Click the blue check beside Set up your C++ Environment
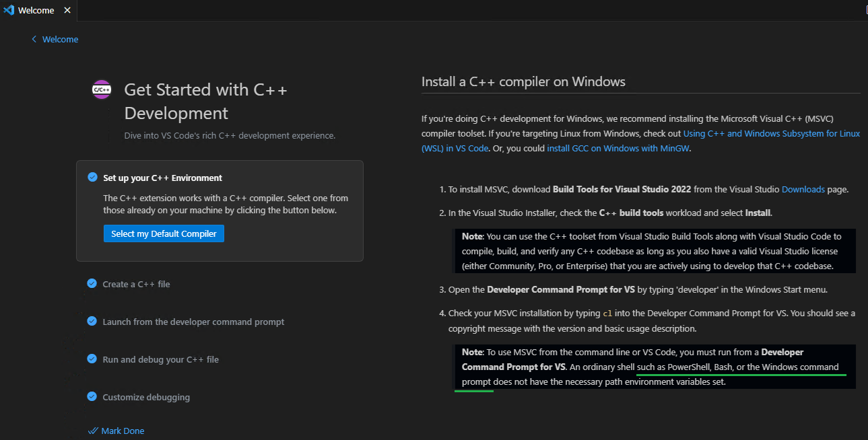The width and height of the screenshot is (868, 440). [x=92, y=177]
